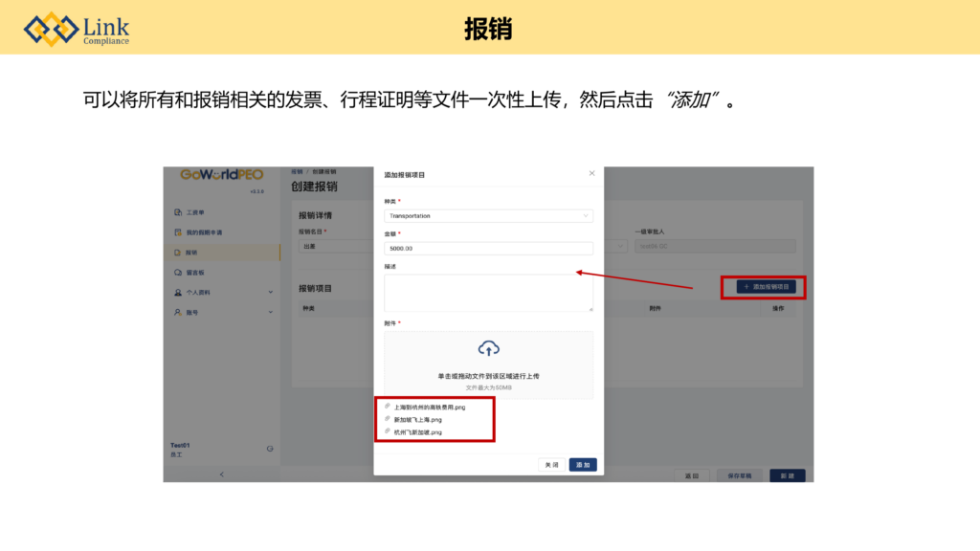This screenshot has width=980, height=551.
Task: Select the 报销 sidebar menu item
Action: (x=192, y=253)
